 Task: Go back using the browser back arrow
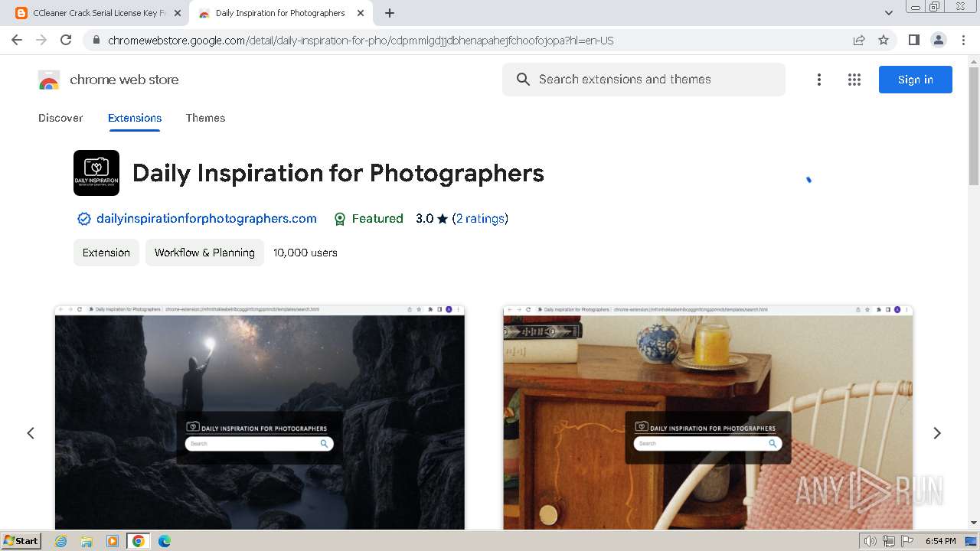17,40
